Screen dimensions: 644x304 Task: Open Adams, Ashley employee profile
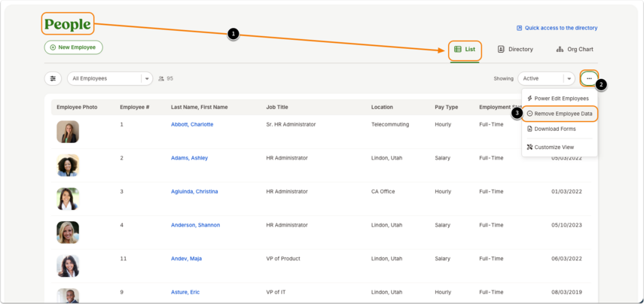pos(189,158)
